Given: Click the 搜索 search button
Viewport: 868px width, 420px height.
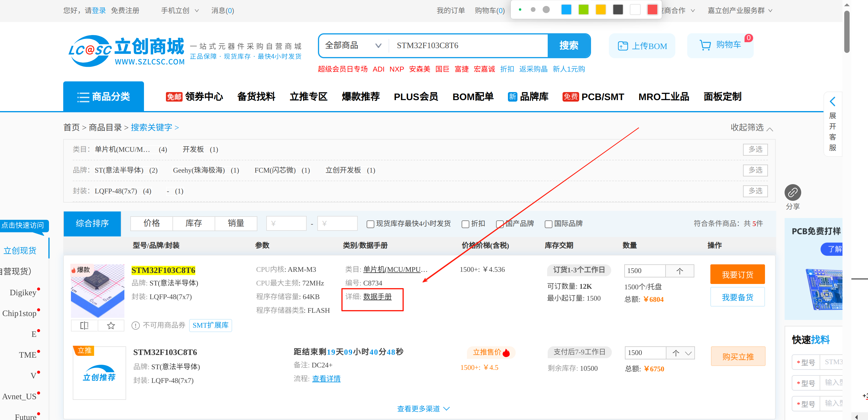Looking at the screenshot, I should 569,45.
